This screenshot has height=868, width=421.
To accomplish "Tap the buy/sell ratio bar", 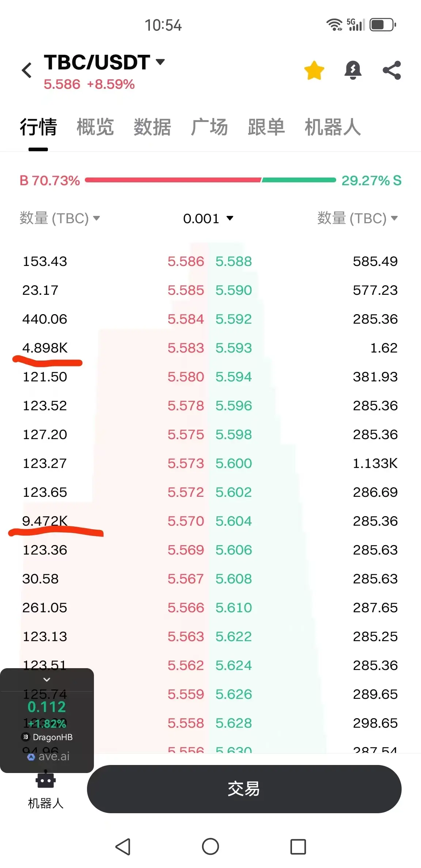I will (210, 180).
